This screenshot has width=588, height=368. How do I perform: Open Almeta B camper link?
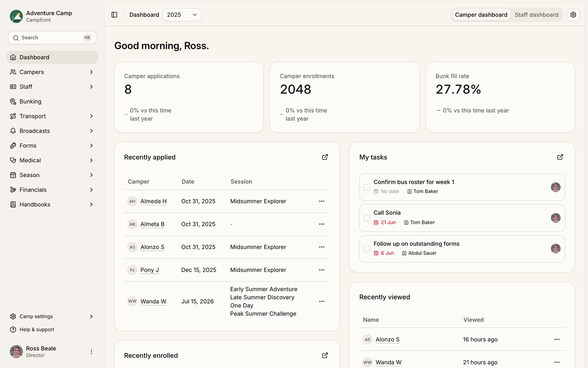tap(152, 224)
